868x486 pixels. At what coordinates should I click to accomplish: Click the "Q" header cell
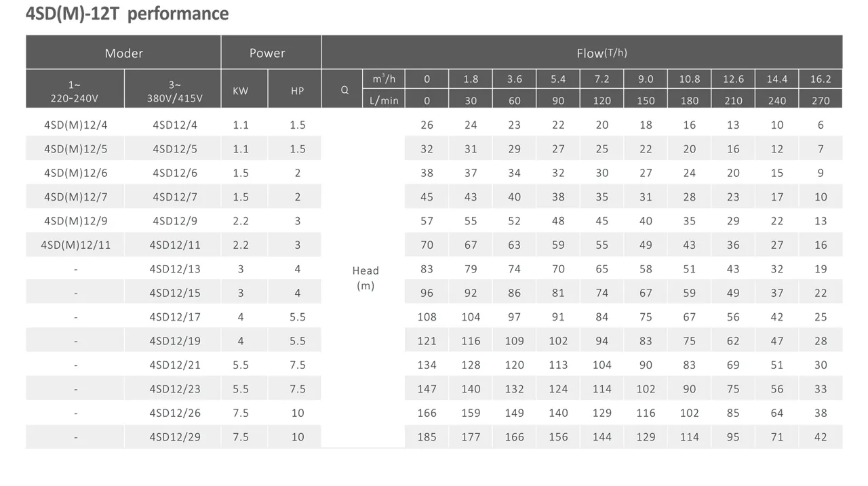tap(344, 89)
